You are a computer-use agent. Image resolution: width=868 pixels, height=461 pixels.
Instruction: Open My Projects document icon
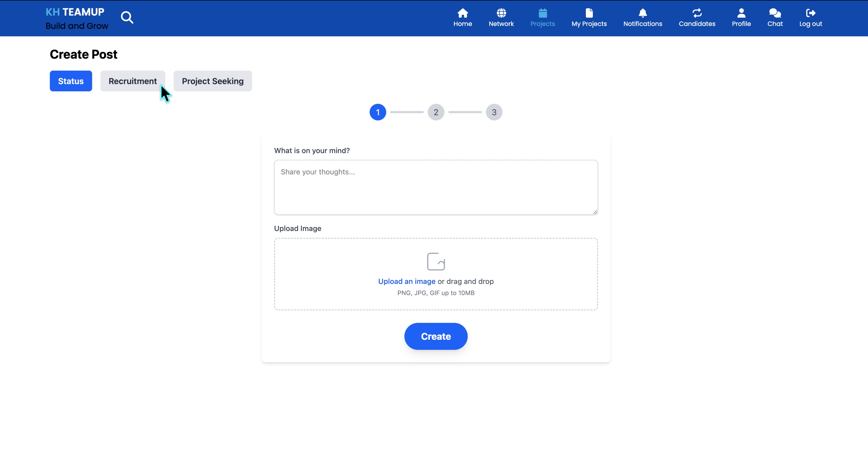[589, 13]
